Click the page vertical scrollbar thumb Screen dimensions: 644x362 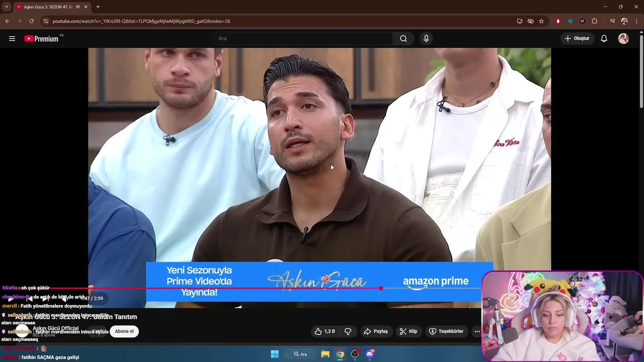[641, 70]
